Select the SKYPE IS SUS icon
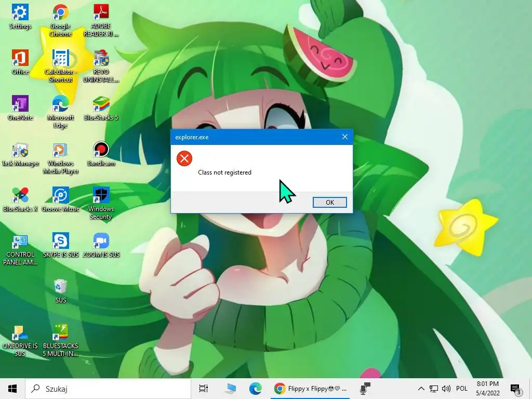Screen dimensions: 532x399 pos(60,245)
